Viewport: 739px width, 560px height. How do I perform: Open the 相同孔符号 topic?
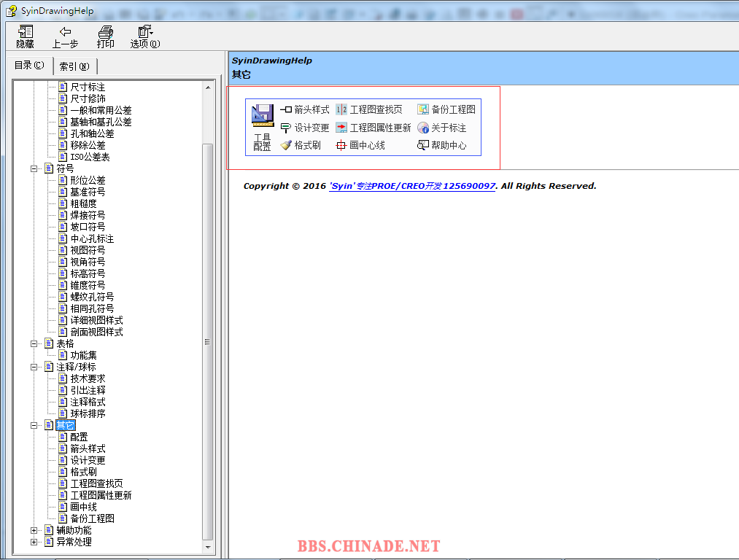click(x=93, y=308)
